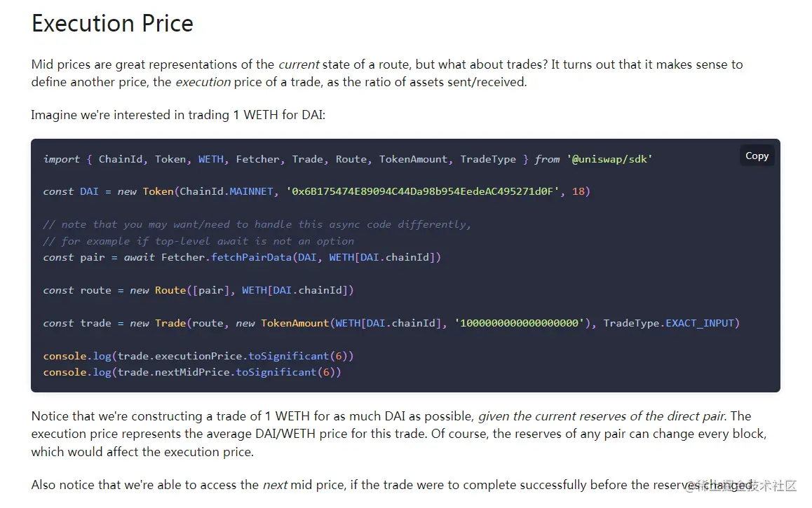Click the "Execution Price" heading
The height and width of the screenshot is (508, 812).
pos(112,23)
